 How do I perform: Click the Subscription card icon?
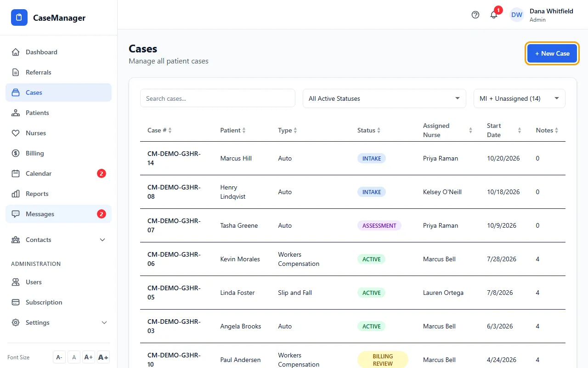point(16,302)
